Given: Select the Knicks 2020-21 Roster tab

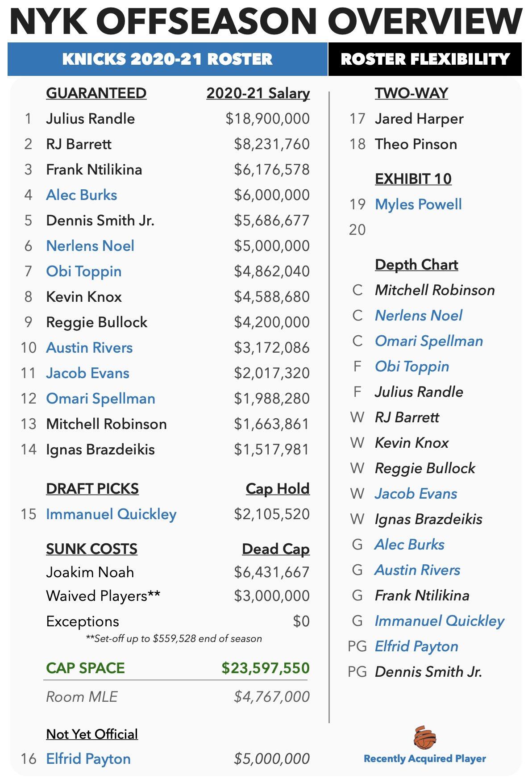Looking at the screenshot, I should (x=167, y=59).
